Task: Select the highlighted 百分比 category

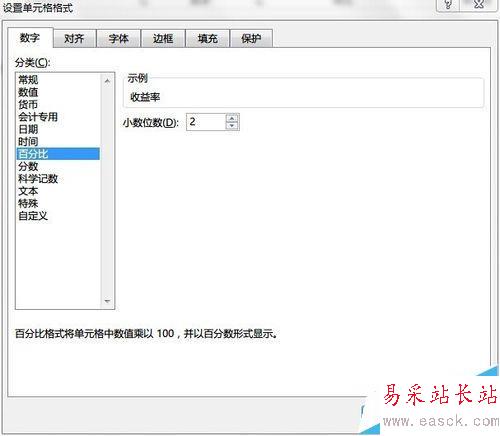Action: pyautogui.click(x=58, y=154)
